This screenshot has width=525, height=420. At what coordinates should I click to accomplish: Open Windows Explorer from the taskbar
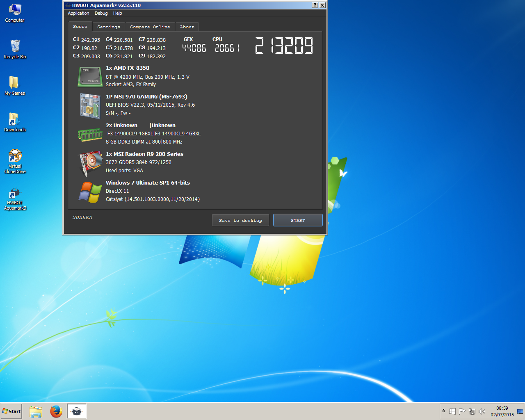pyautogui.click(x=36, y=411)
